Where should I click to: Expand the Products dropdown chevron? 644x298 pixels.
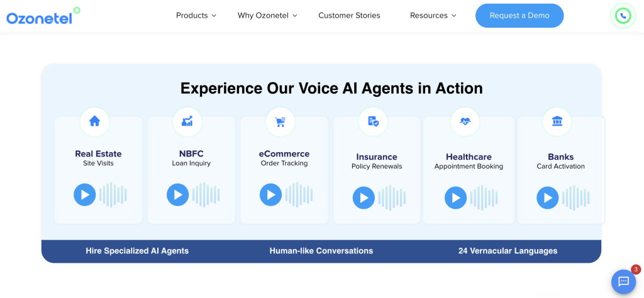point(214,16)
